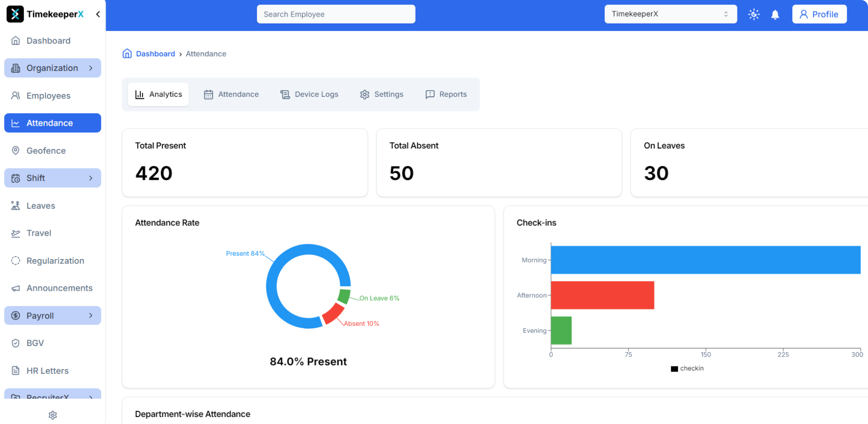Image resolution: width=868 pixels, height=424 pixels.
Task: Click the Total Present 420 card
Action: [x=245, y=163]
